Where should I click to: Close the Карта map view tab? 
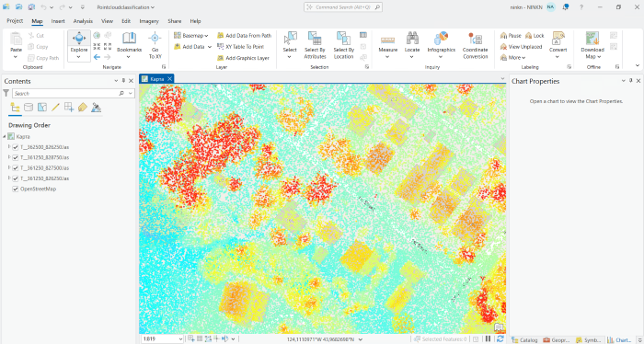point(169,79)
